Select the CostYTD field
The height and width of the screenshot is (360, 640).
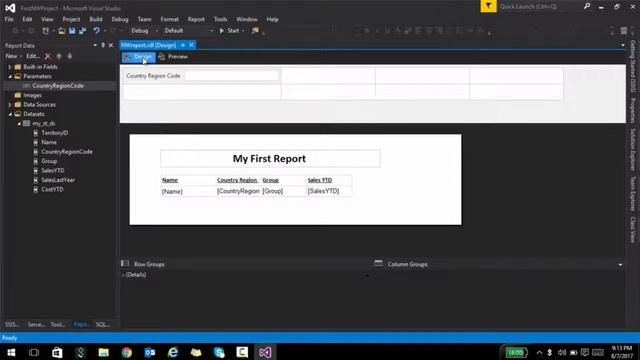(x=52, y=189)
